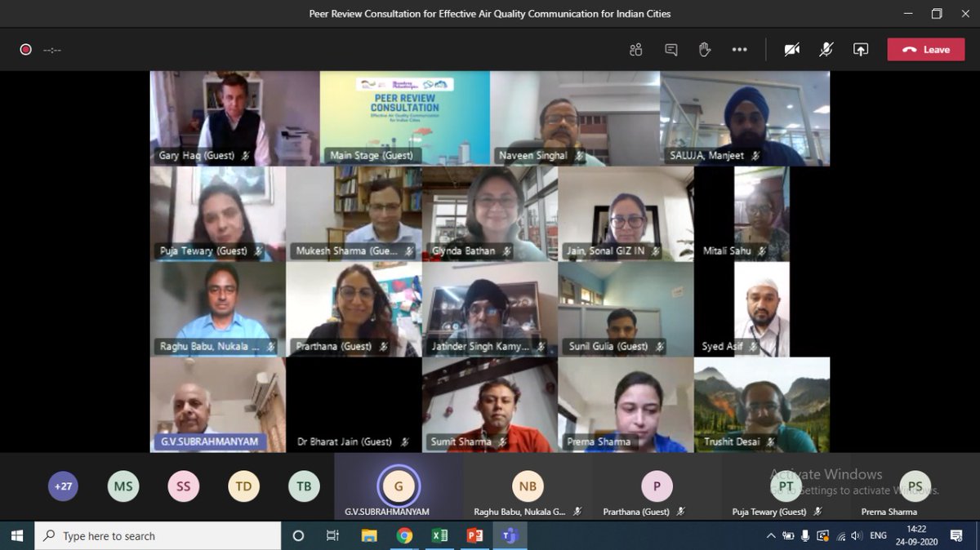
Task: Open Task View in the taskbar
Action: tap(332, 536)
